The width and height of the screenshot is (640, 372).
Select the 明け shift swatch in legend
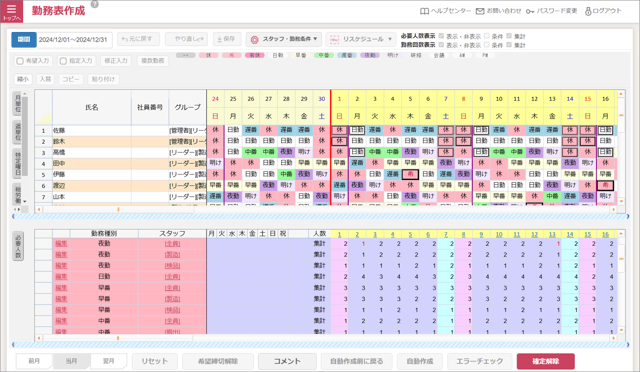point(393,55)
